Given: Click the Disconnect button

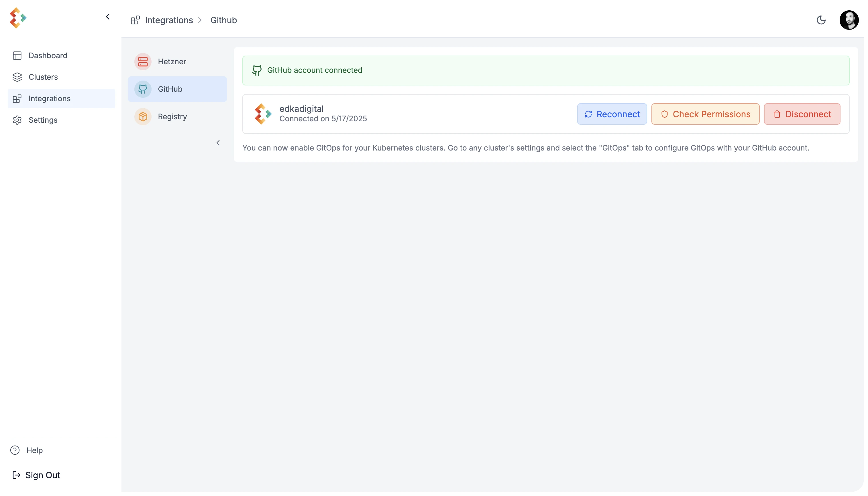Looking at the screenshot, I should pyautogui.click(x=802, y=114).
